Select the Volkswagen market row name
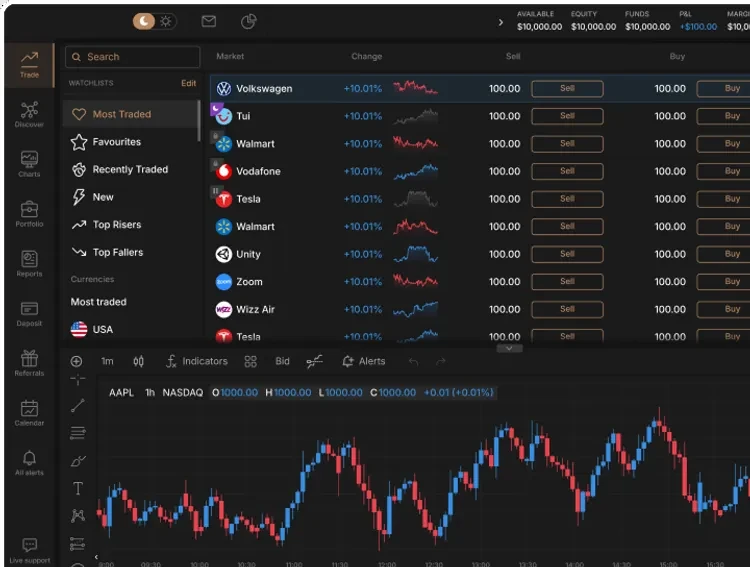750x567 pixels. 264,89
